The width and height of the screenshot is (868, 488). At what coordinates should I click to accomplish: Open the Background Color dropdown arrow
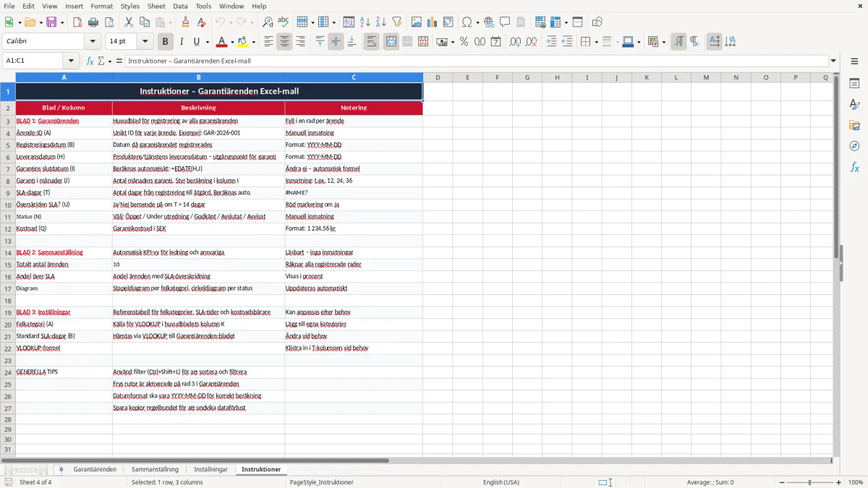click(x=254, y=42)
